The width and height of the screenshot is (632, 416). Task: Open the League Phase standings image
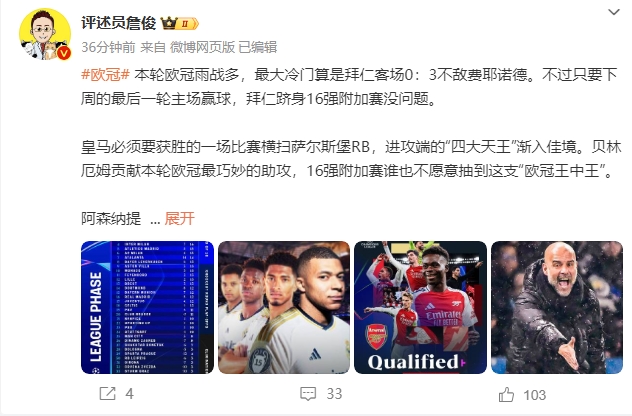(148, 308)
